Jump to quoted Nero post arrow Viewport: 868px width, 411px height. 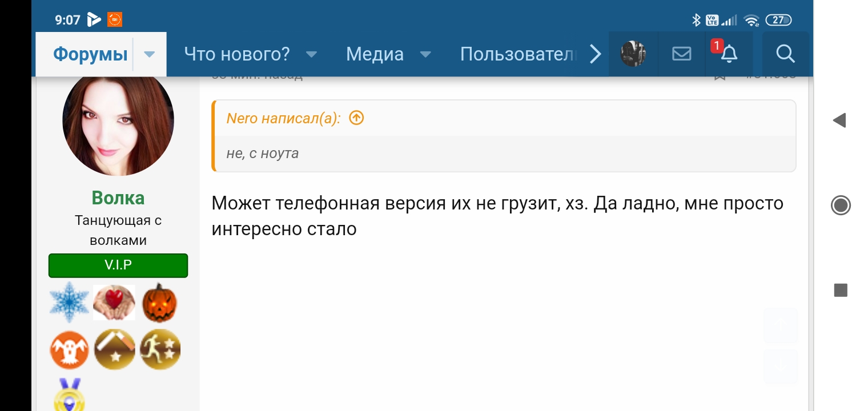pyautogui.click(x=356, y=118)
